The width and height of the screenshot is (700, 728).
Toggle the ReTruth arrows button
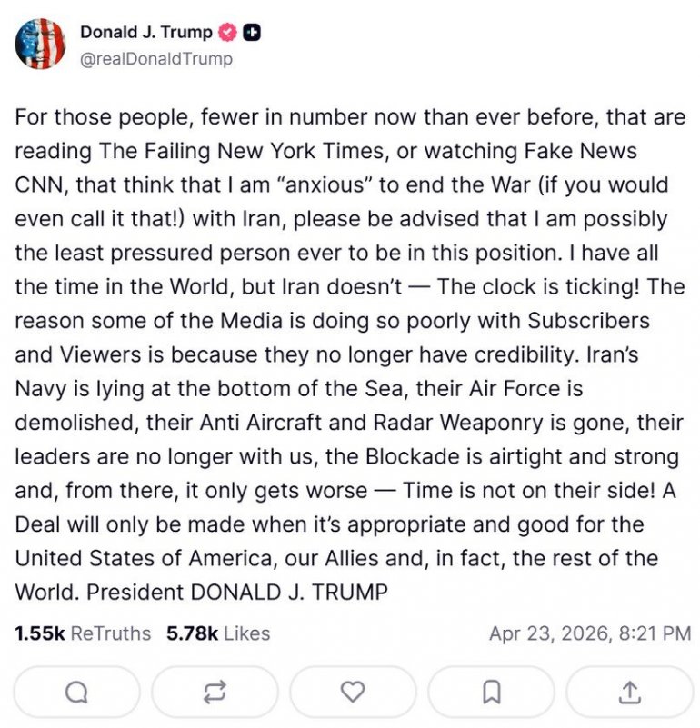point(215,693)
